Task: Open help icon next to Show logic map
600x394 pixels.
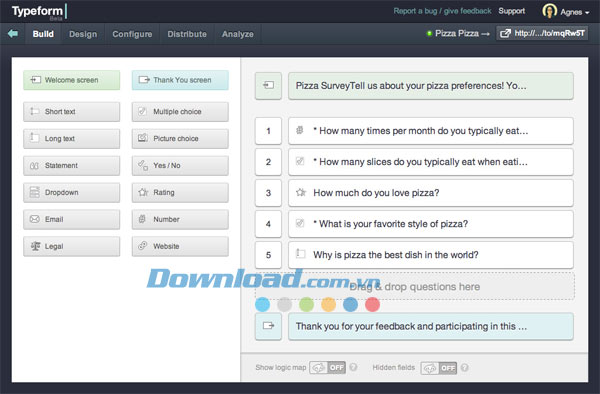Action: click(353, 367)
